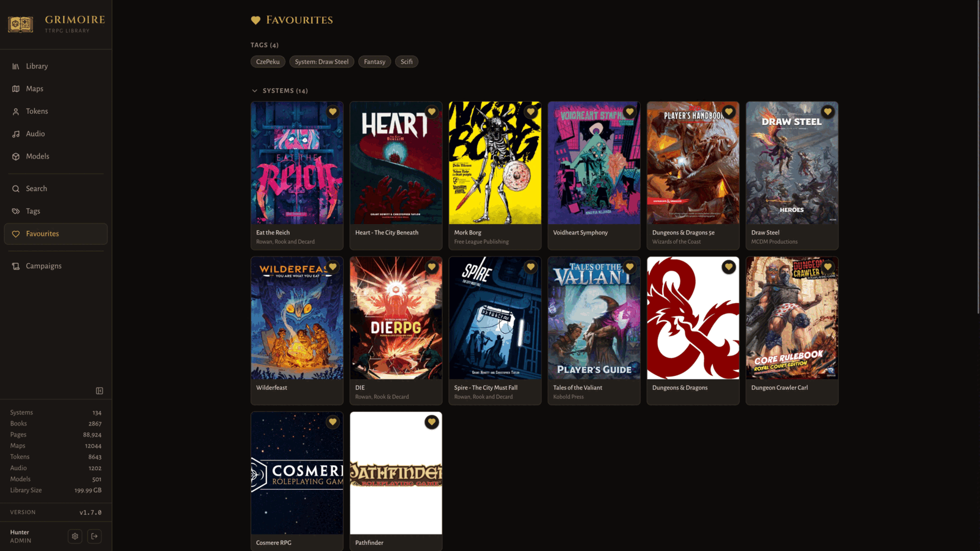Click the Grimoire book logo icon
Image resolution: width=980 pixels, height=551 pixels.
(20, 24)
